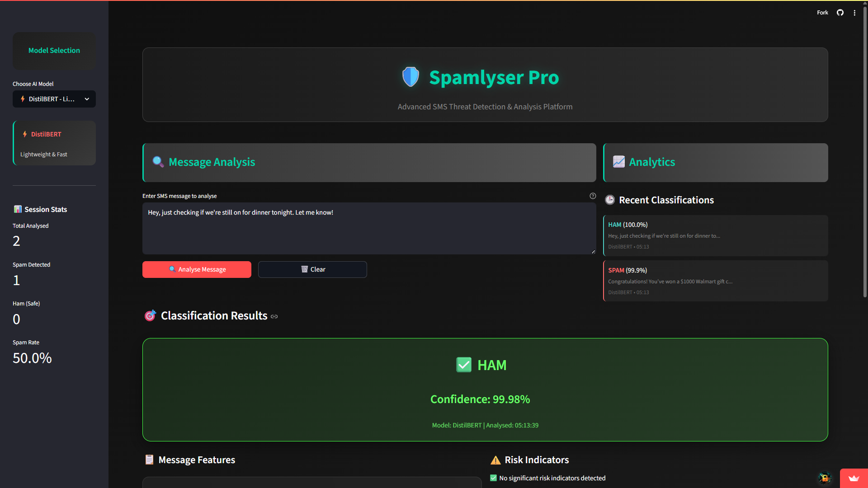Click the green check icon beside HAM

coord(464,365)
